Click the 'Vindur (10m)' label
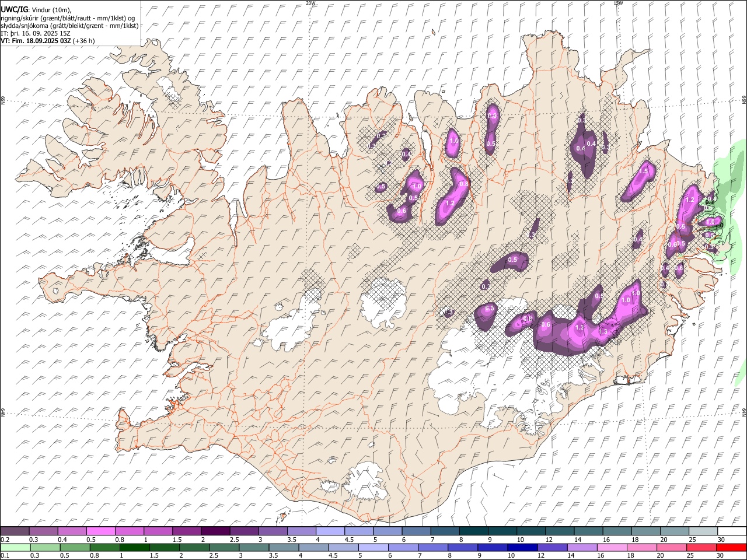This screenshot has width=747, height=560. point(51,10)
